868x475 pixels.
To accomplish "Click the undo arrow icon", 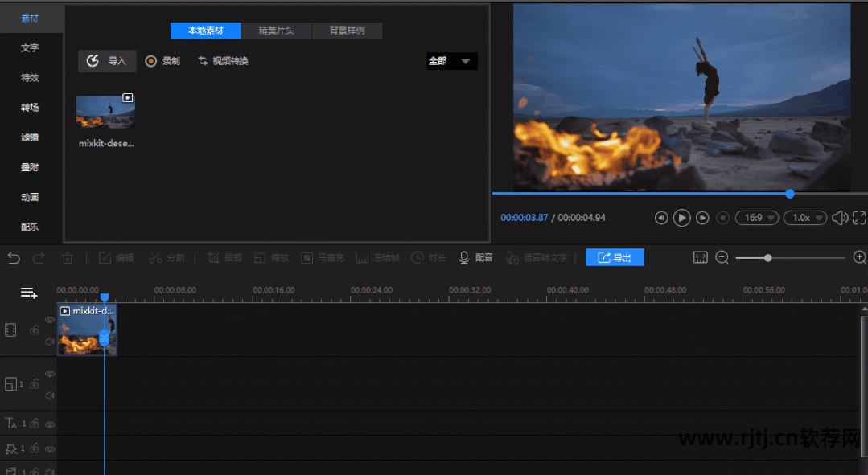I will click(x=14, y=258).
